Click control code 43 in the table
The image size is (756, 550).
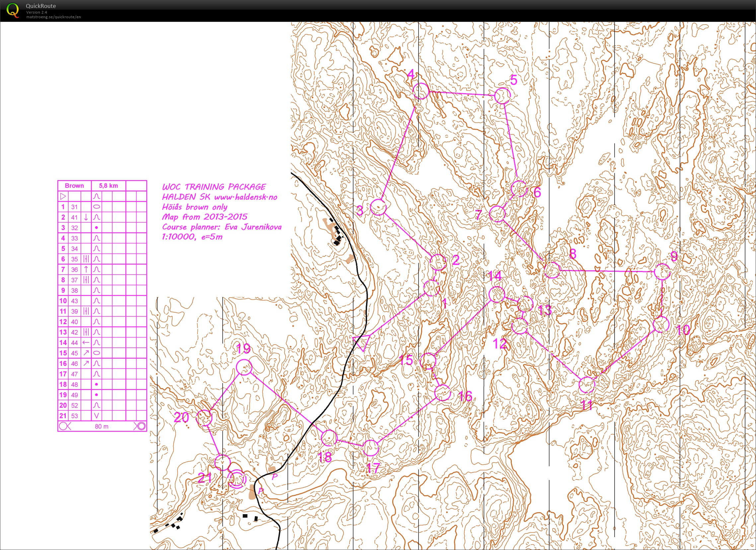click(x=74, y=301)
